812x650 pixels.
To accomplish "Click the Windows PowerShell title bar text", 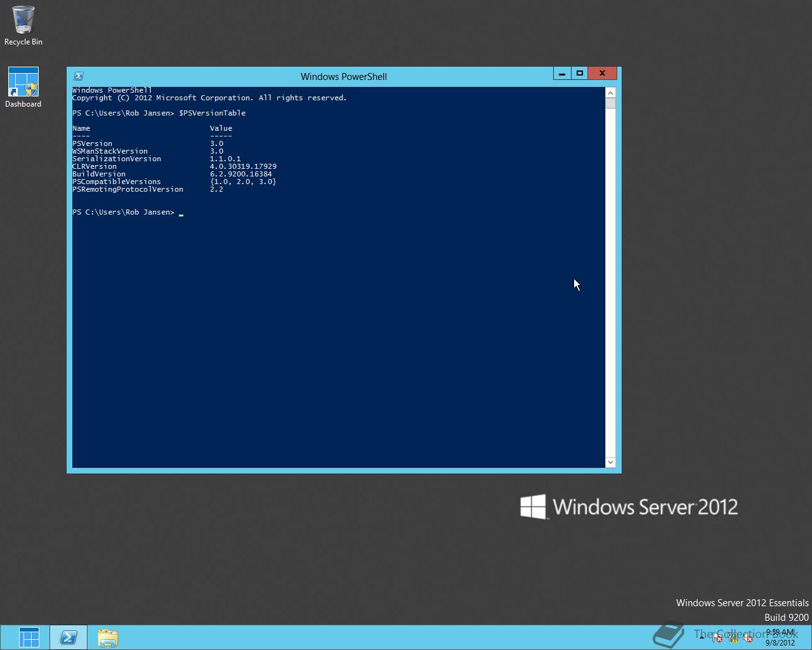I will click(344, 76).
